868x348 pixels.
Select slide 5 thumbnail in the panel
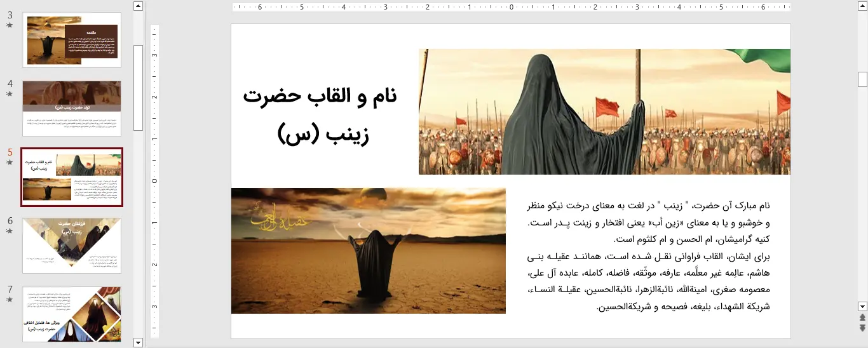coord(72,177)
